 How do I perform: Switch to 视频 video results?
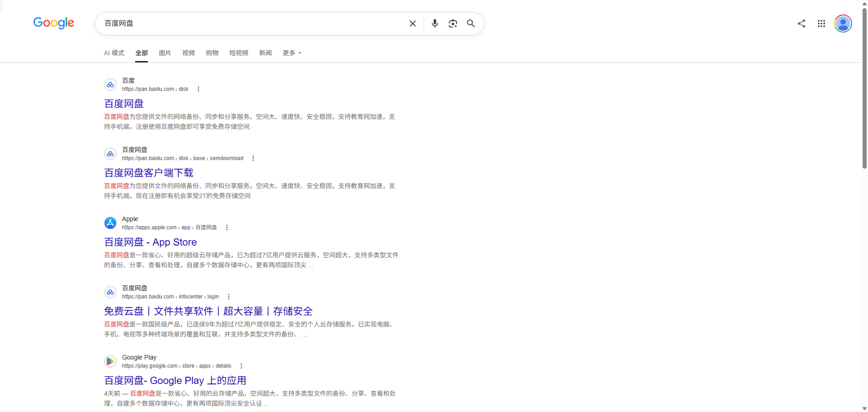point(189,53)
